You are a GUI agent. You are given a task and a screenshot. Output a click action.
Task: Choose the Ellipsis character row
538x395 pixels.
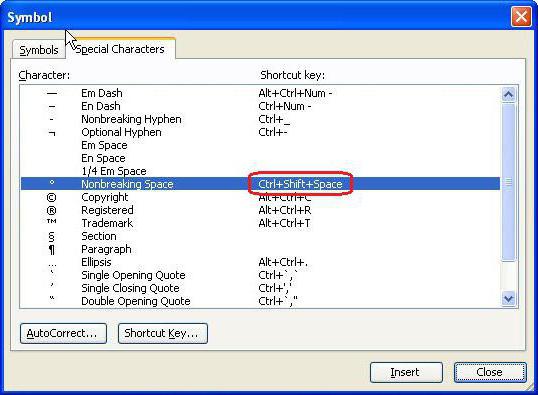[260, 262]
